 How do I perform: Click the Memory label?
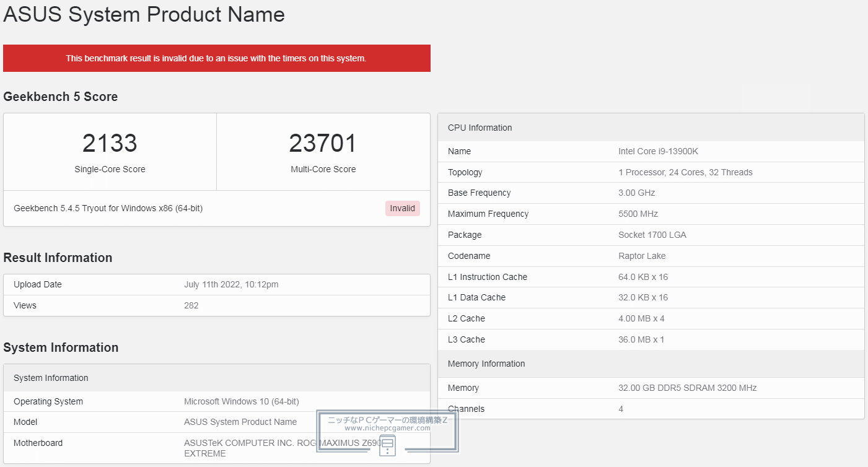pos(463,388)
